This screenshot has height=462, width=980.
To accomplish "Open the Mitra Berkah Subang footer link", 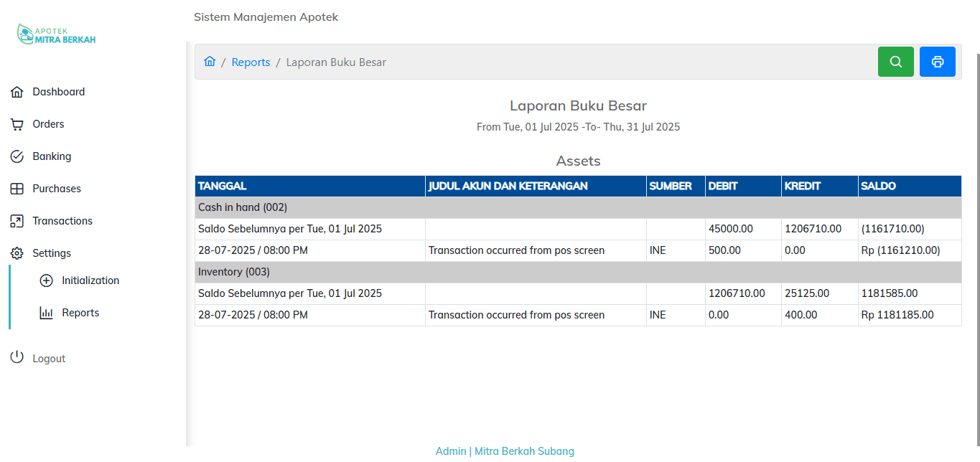I will (524, 451).
